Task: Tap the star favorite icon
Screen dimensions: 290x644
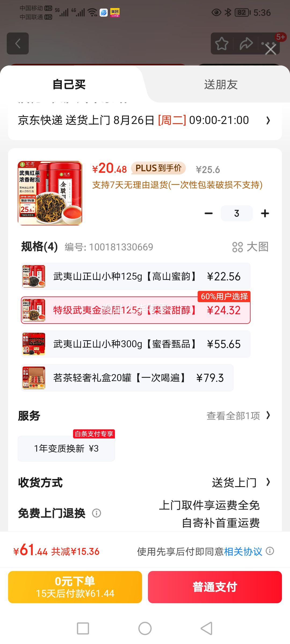Action: pos(222,44)
